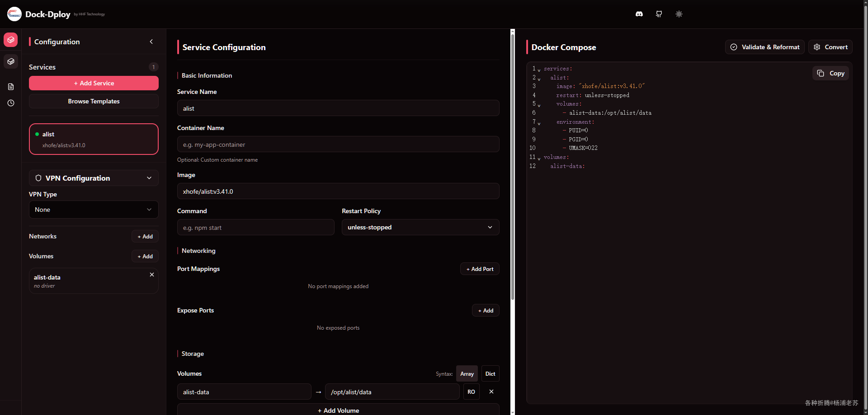Collapse the Configuration panel with chevron

pos(151,42)
